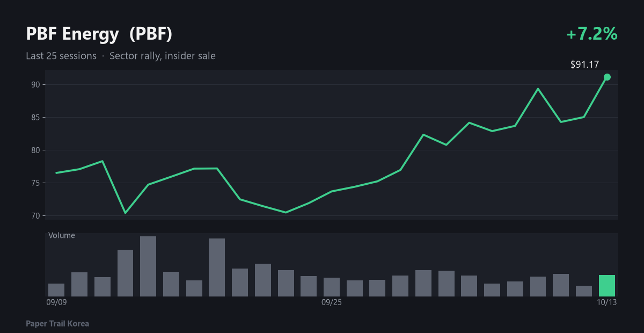Viewport: 644px width, 333px height.
Task: Click the $91.17 price label
Action: [584, 64]
